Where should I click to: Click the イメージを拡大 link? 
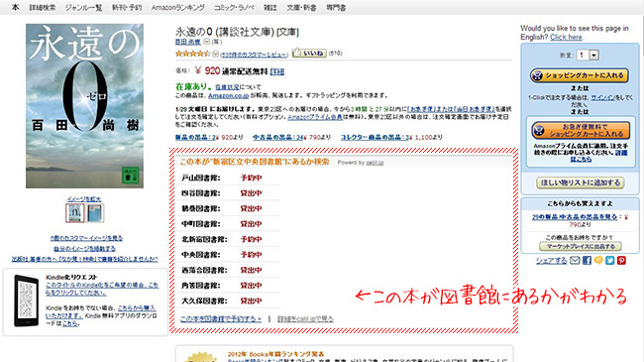pyautogui.click(x=84, y=198)
